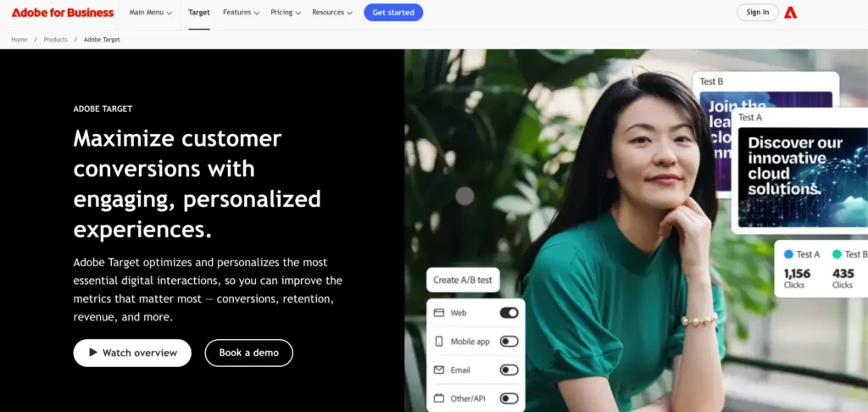This screenshot has width=868, height=412.
Task: Switch on the Other/API toggle
Action: coord(509,398)
